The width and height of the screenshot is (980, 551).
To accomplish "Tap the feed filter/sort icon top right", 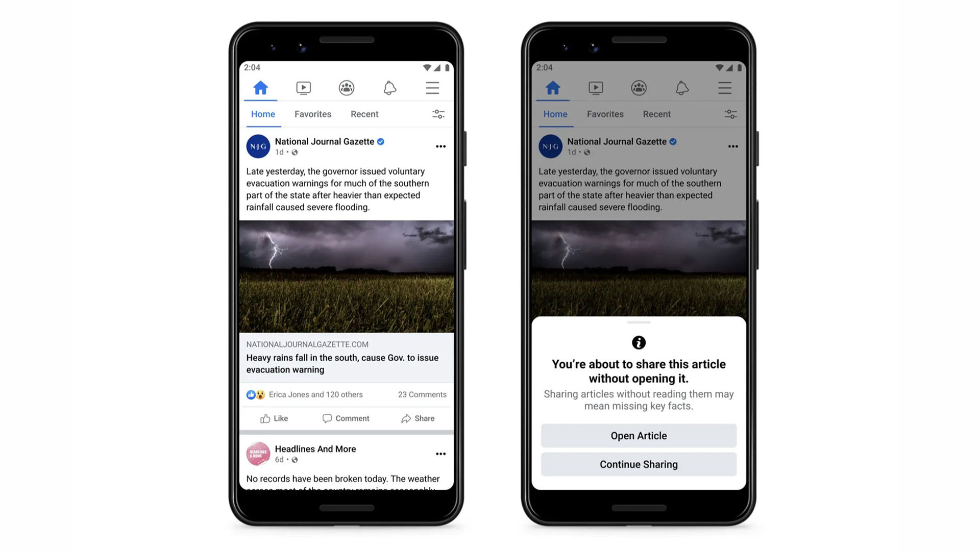I will tap(438, 114).
